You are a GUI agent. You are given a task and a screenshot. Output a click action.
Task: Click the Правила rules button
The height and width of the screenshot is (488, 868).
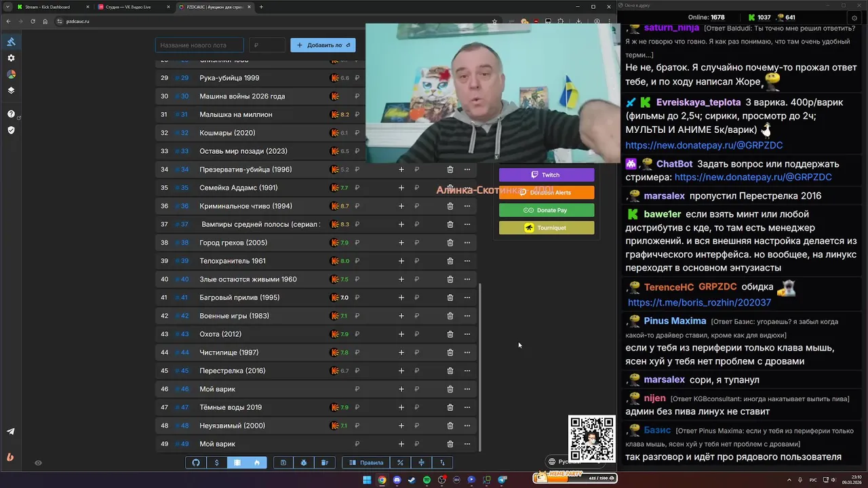tap(366, 463)
